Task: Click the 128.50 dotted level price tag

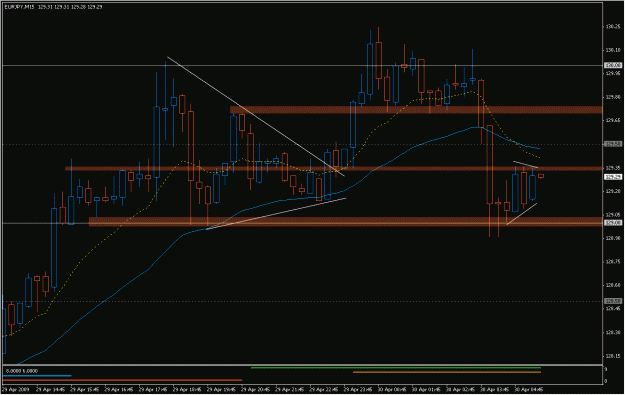Action: pos(613,301)
